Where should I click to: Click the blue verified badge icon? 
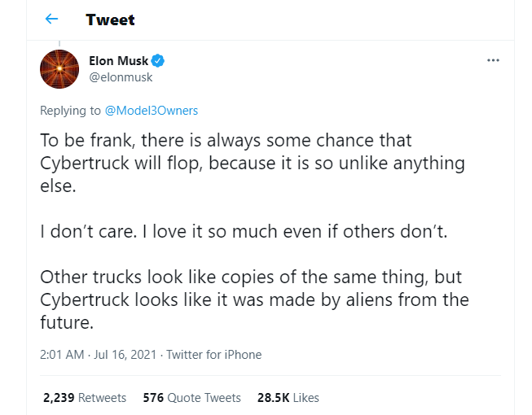click(160, 61)
